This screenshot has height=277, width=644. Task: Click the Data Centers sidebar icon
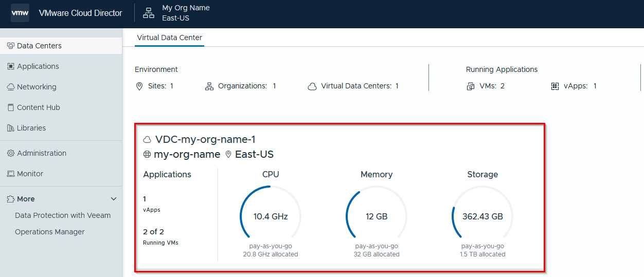[x=11, y=46]
